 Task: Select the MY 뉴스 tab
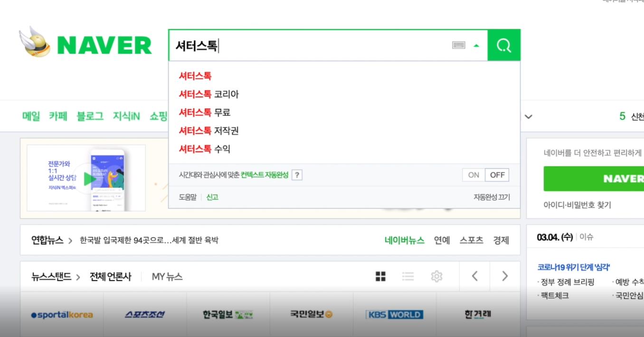(167, 277)
